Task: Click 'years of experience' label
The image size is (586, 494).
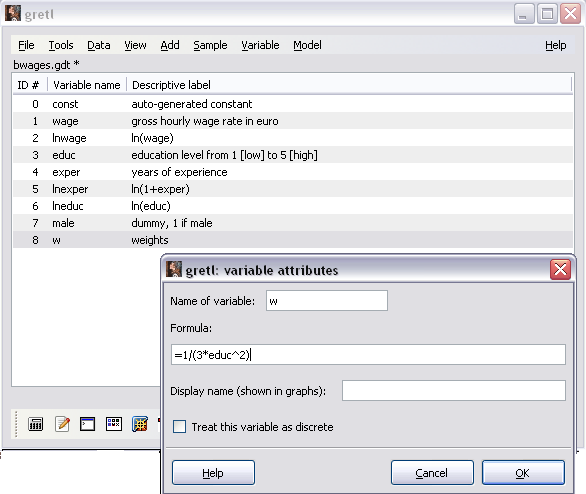Action: click(179, 172)
